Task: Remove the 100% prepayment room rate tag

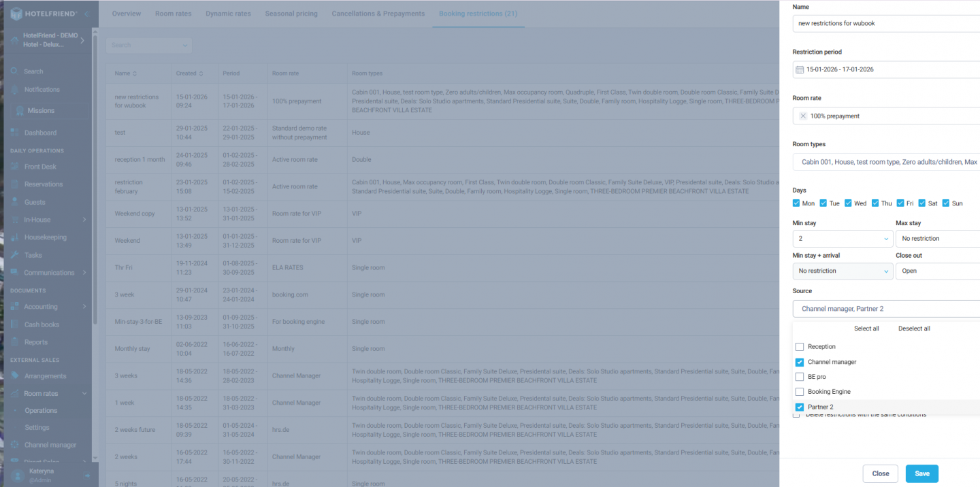Action: [x=803, y=116]
